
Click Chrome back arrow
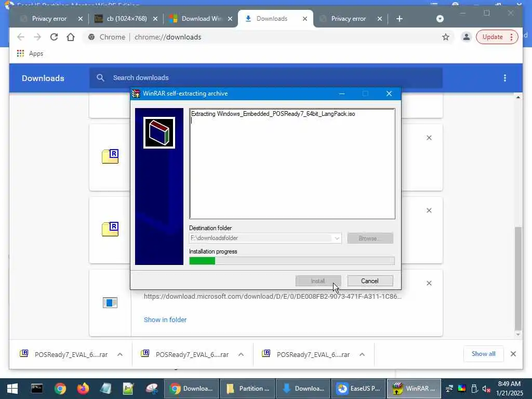point(21,37)
